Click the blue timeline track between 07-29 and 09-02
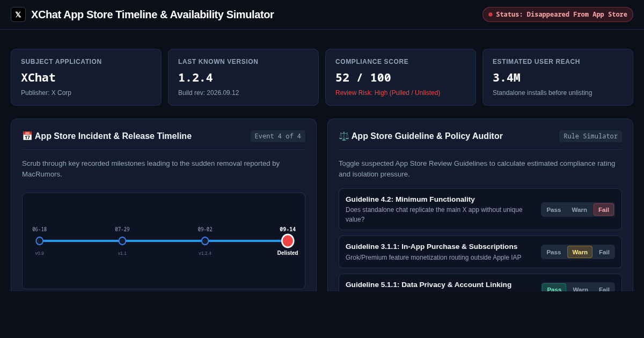644x338 pixels. [164, 241]
